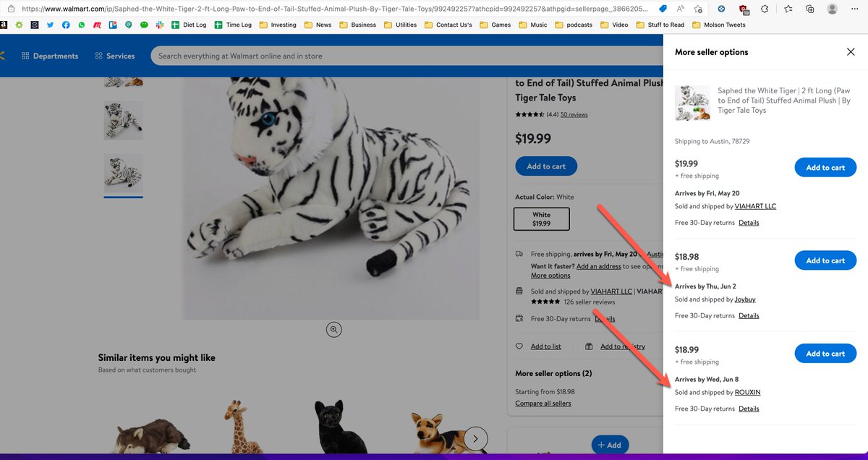This screenshot has height=460, width=868.
Task: Click the red shield extension icon
Action: [744, 9]
